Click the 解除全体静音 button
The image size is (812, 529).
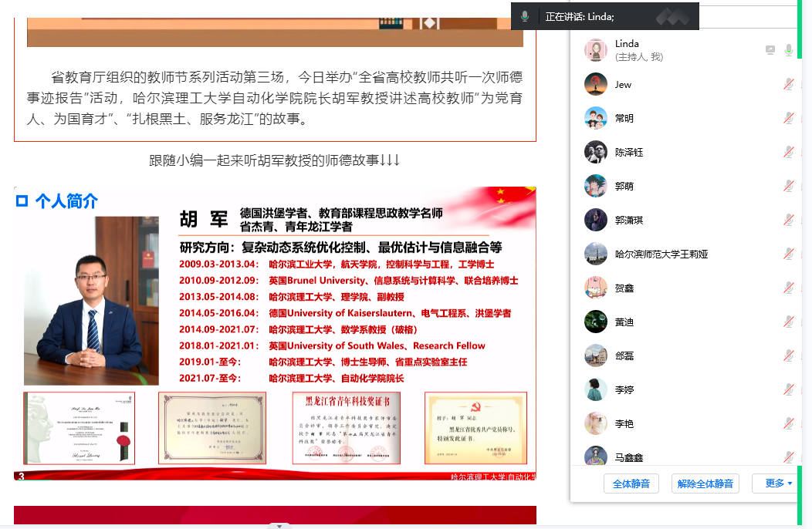(705, 484)
